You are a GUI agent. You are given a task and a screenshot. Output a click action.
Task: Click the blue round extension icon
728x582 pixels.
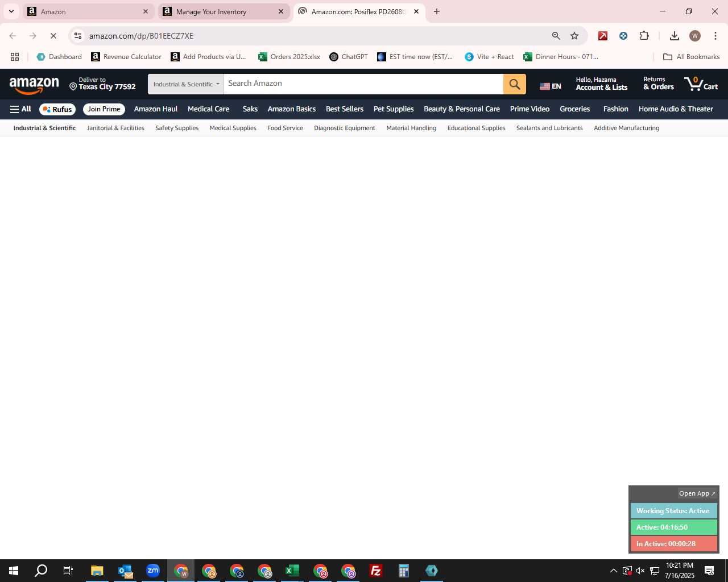623,36
